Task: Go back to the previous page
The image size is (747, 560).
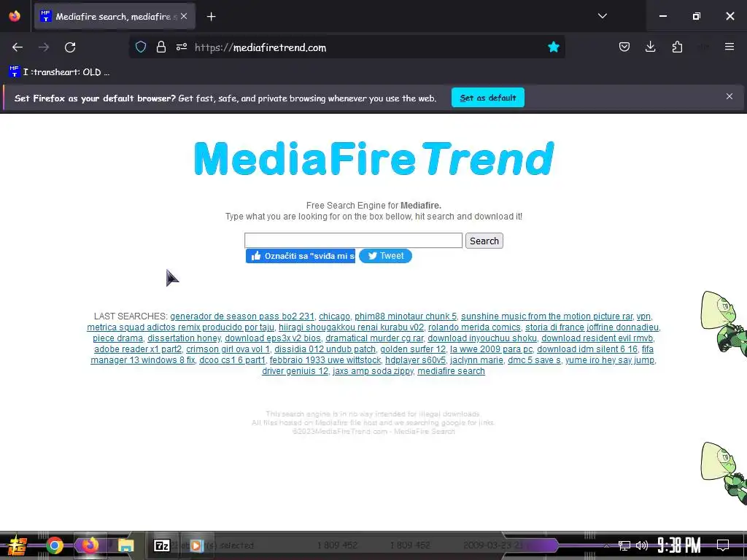Action: pos(18,47)
